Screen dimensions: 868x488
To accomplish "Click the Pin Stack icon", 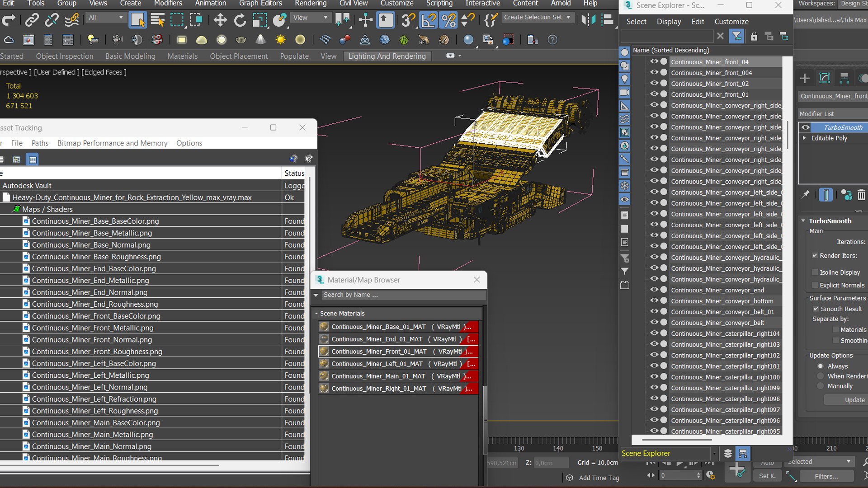I will [806, 195].
